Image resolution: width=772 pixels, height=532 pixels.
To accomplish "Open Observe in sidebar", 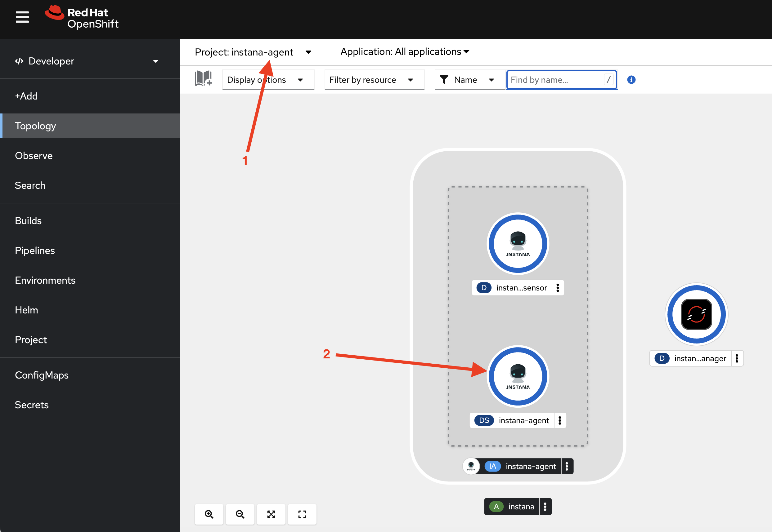I will [90, 156].
